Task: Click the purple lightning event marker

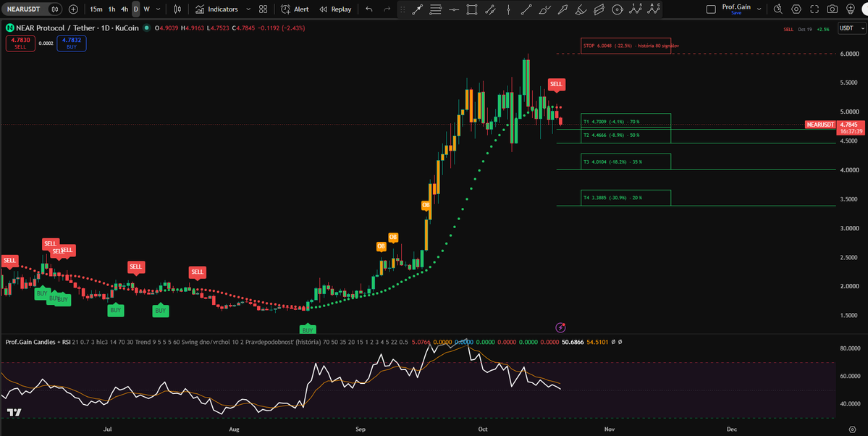Action: click(x=560, y=327)
